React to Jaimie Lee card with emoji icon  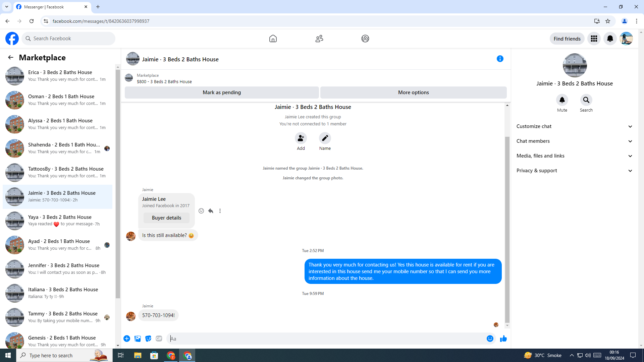201,211
